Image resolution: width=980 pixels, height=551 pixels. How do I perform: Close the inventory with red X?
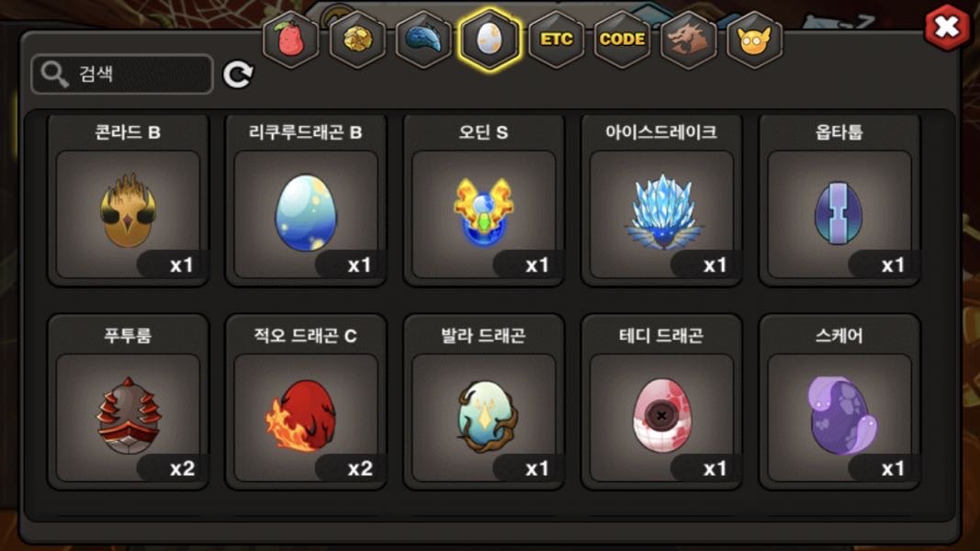[x=948, y=27]
